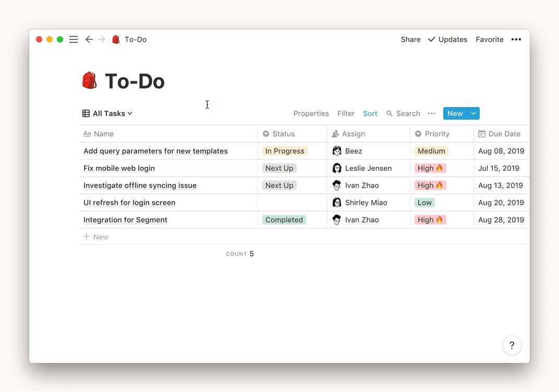
Task: Open the three-dot page options menu
Action: pyautogui.click(x=516, y=40)
